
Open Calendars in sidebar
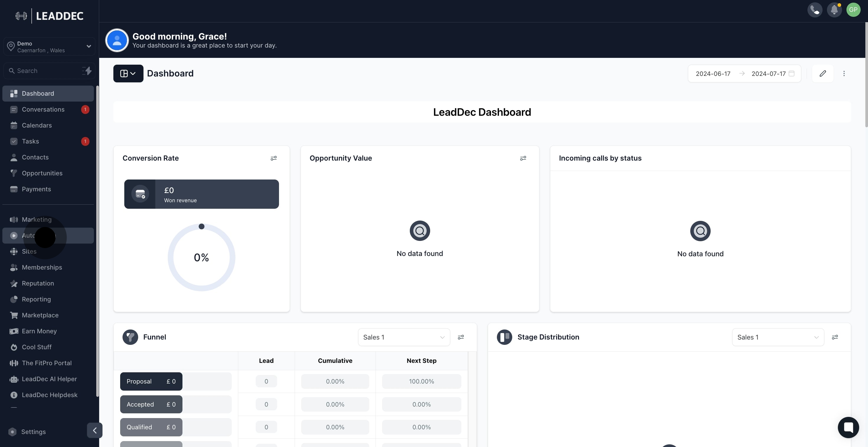click(x=48, y=125)
